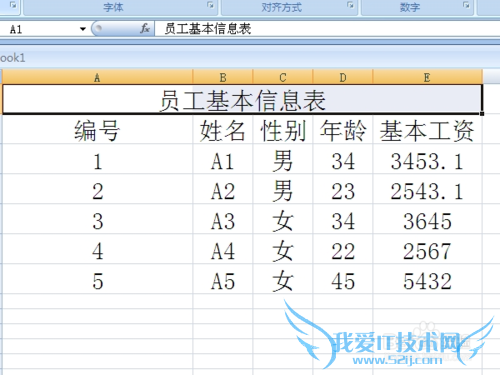Select column E header
This screenshot has width=500, height=375.
click(427, 78)
